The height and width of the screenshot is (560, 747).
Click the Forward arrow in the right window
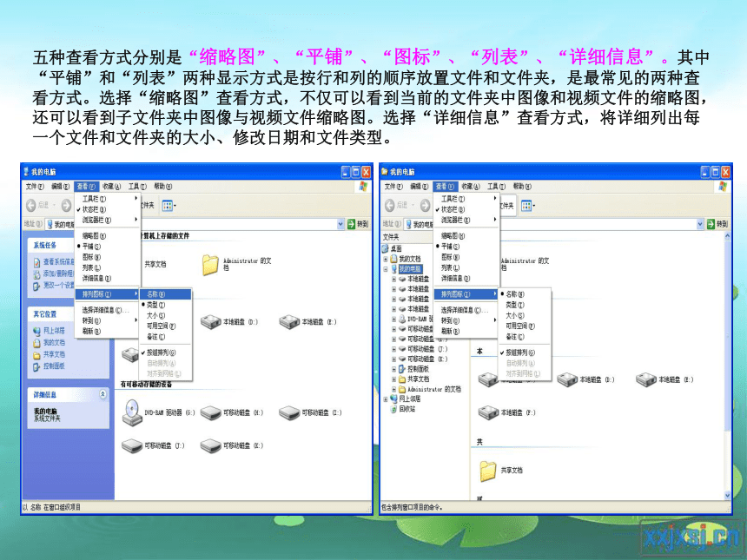tap(425, 205)
